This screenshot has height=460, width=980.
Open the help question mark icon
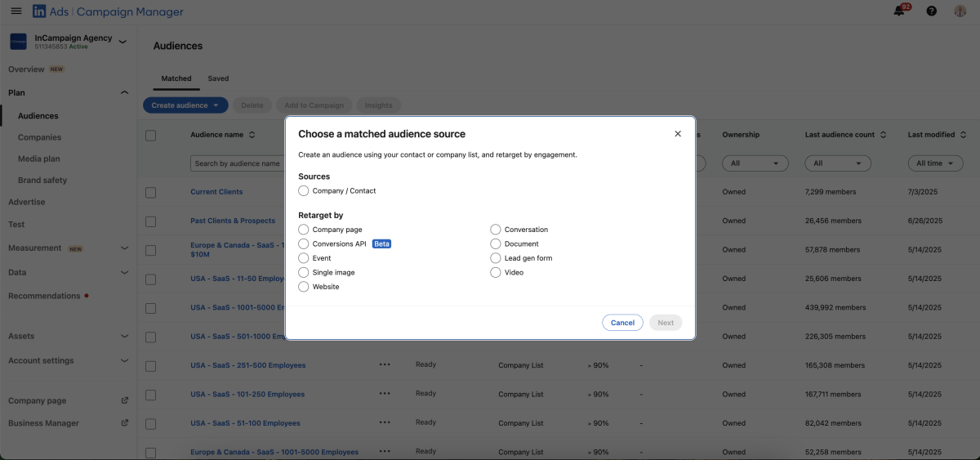(x=932, y=11)
